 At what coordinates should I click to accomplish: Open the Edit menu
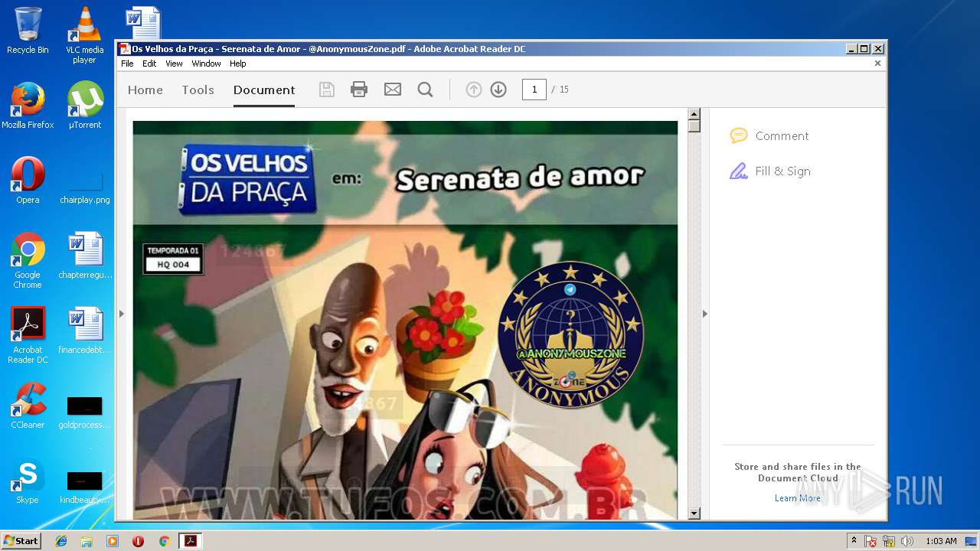(149, 64)
